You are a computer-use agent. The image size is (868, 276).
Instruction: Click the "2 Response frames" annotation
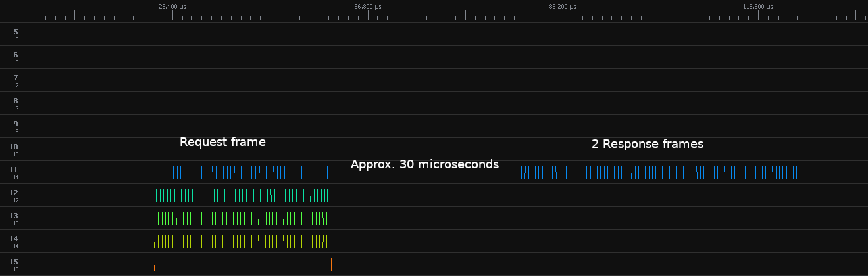[648, 144]
